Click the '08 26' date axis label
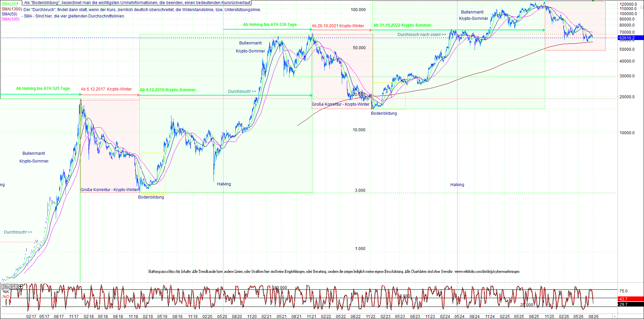 [x=594, y=317]
